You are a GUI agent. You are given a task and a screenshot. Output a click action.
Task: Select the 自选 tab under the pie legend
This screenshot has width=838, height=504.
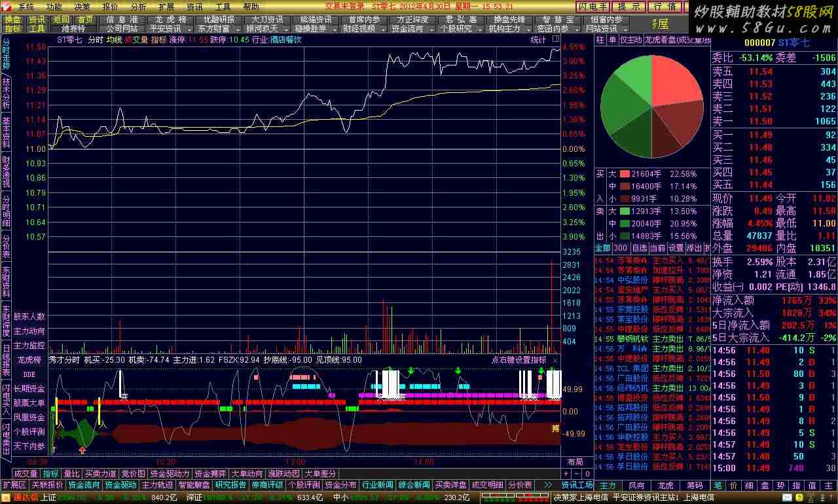tap(639, 248)
